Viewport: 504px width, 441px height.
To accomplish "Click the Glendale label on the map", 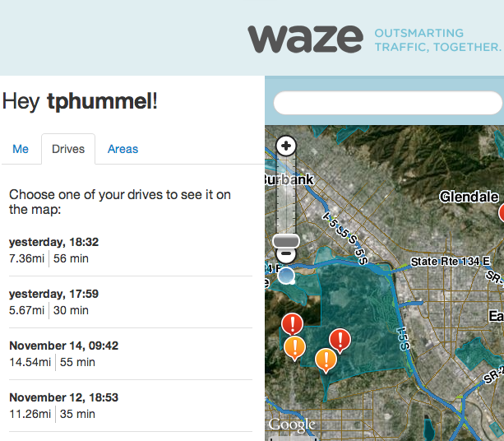I will point(469,197).
